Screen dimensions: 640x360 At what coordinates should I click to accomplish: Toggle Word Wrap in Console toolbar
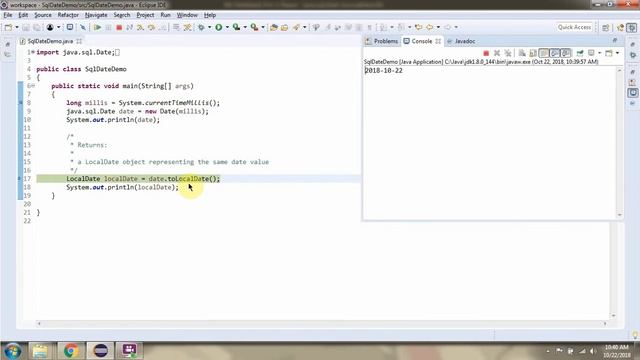[x=544, y=53]
